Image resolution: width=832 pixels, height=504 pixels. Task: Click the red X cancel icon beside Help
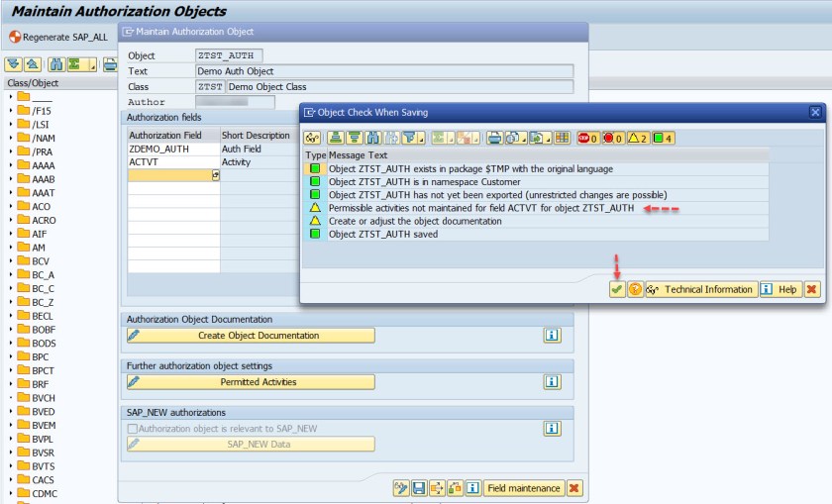coord(812,289)
